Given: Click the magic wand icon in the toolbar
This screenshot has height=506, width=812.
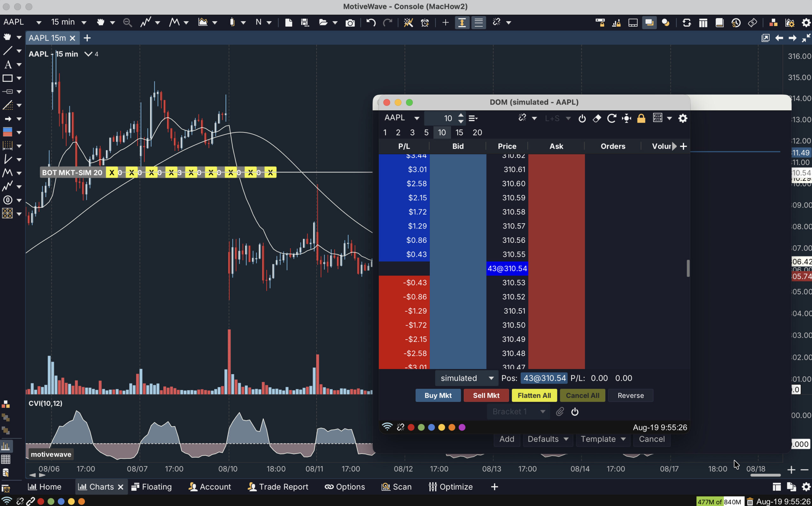Looking at the screenshot, I should [x=408, y=23].
